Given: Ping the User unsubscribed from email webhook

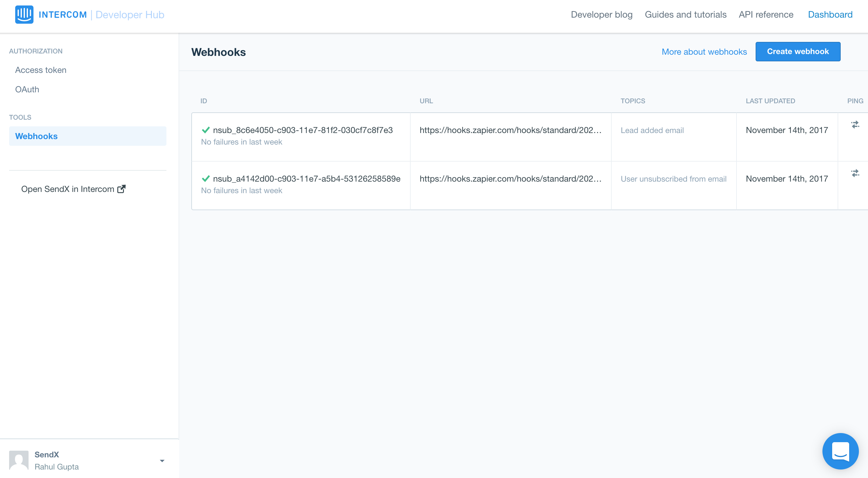Looking at the screenshot, I should (x=855, y=173).
